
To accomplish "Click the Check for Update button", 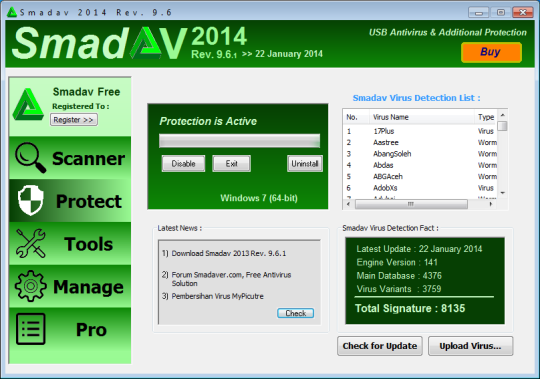I will coord(380,346).
